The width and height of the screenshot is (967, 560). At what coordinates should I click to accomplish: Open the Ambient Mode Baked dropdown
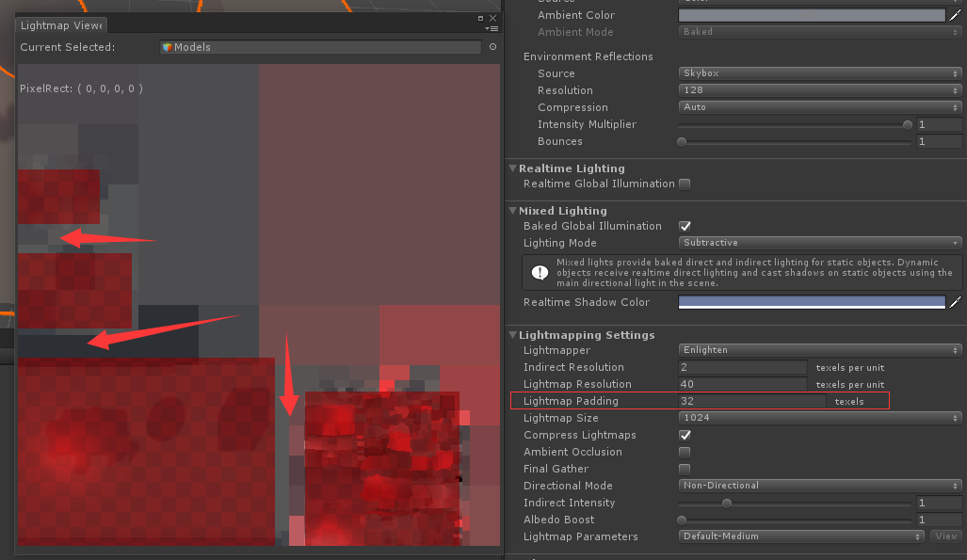click(x=820, y=32)
